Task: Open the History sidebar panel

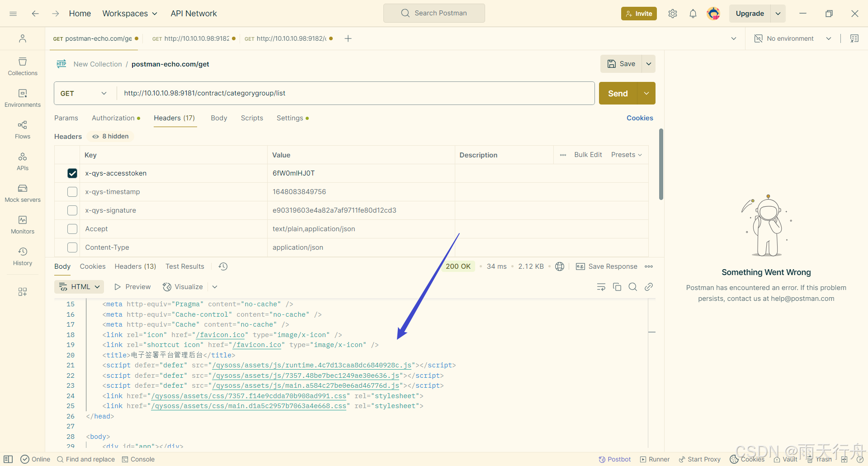Action: click(x=23, y=257)
